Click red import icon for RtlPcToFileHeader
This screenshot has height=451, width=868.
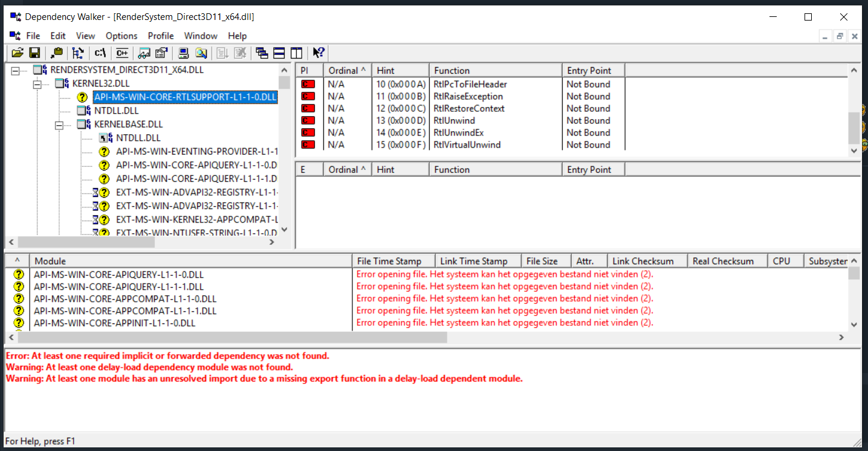coord(308,84)
